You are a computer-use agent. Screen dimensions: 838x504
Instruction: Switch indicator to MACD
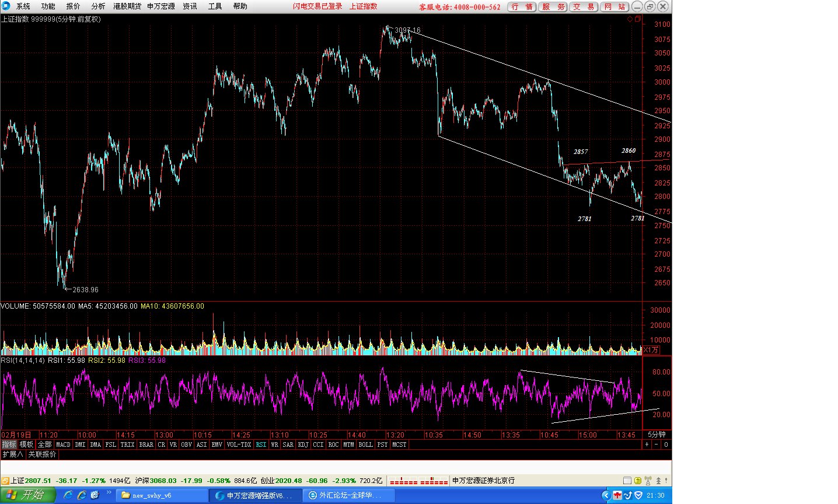click(x=63, y=444)
